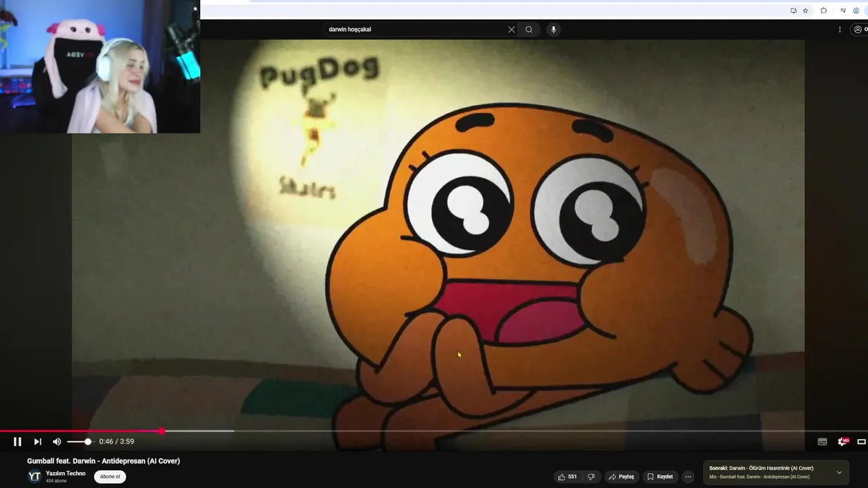Click the Mix playlist subtitle text
Image resolution: width=868 pixels, height=488 pixels.
(759, 477)
